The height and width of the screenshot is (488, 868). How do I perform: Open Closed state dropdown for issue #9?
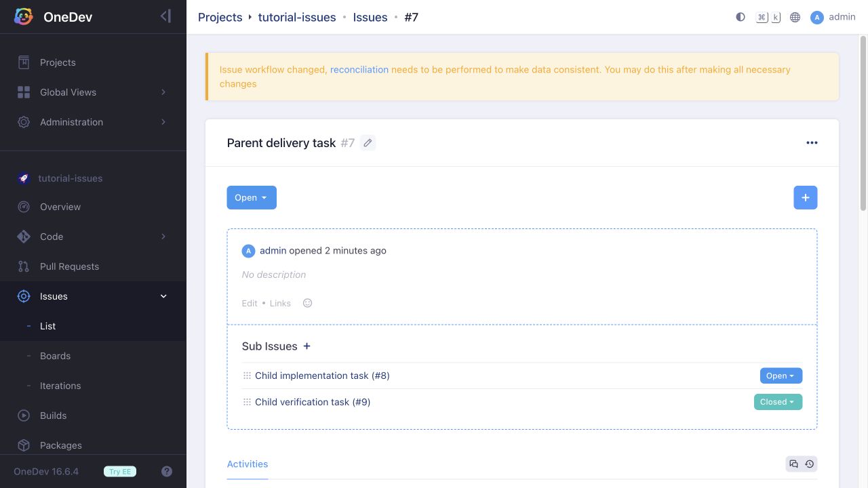[778, 402]
